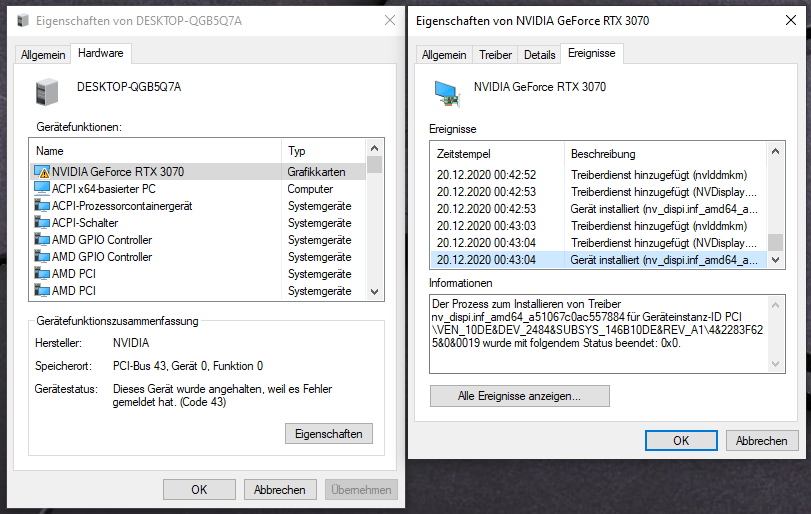Select highlighted Gerät installiert event at 00:43:04
The image size is (811, 514).
(x=599, y=260)
